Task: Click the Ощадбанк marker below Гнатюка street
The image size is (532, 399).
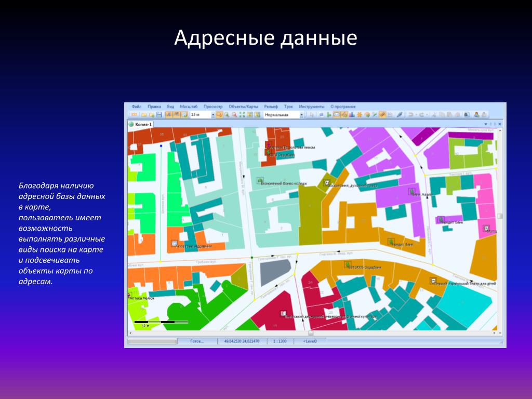Action: (x=348, y=264)
